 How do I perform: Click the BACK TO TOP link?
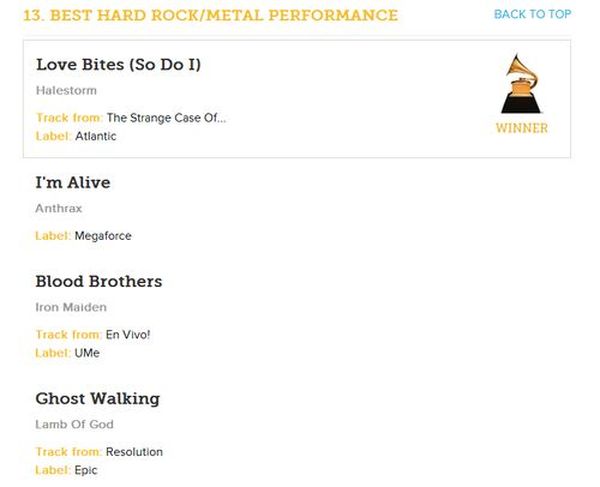point(532,14)
